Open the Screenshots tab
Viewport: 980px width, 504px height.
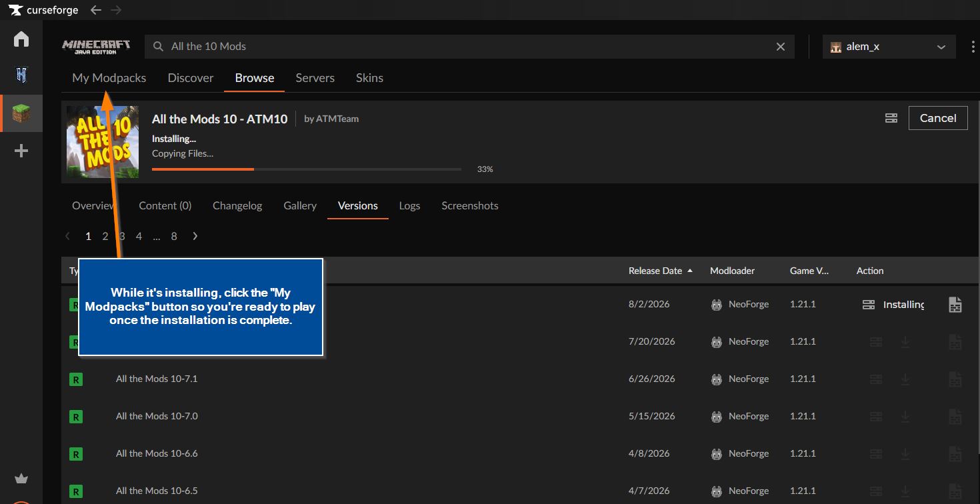point(470,205)
